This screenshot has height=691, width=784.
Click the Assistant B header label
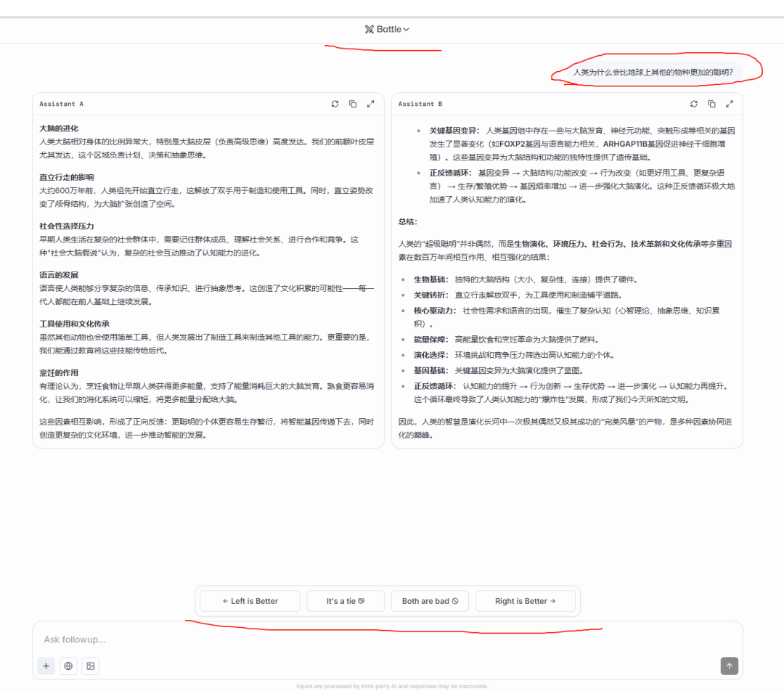pos(420,104)
